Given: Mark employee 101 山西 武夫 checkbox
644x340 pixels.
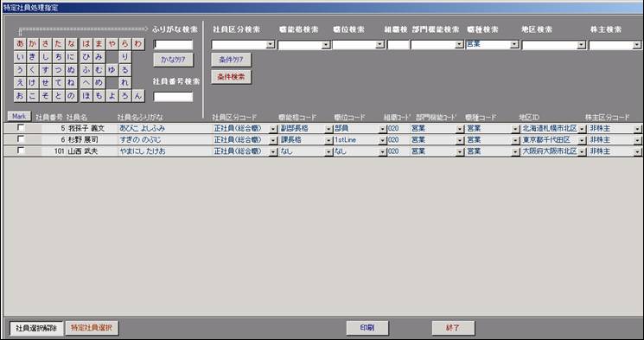Looking at the screenshot, I should (x=20, y=151).
